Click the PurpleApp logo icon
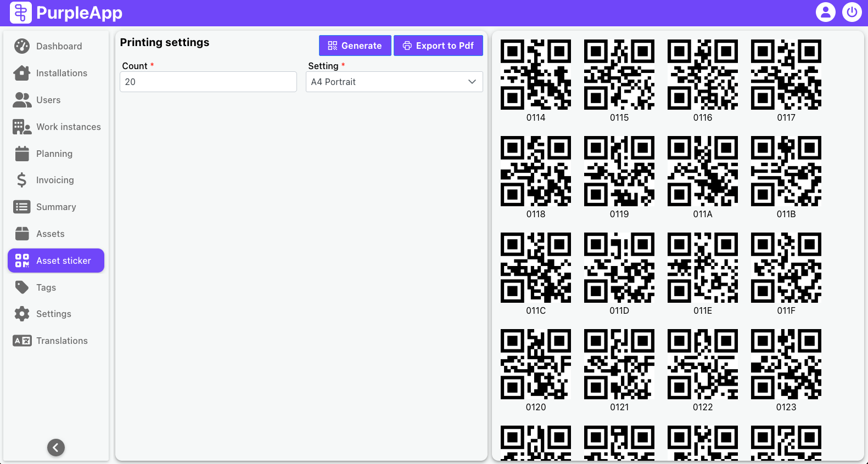This screenshot has width=868, height=464. (x=21, y=13)
